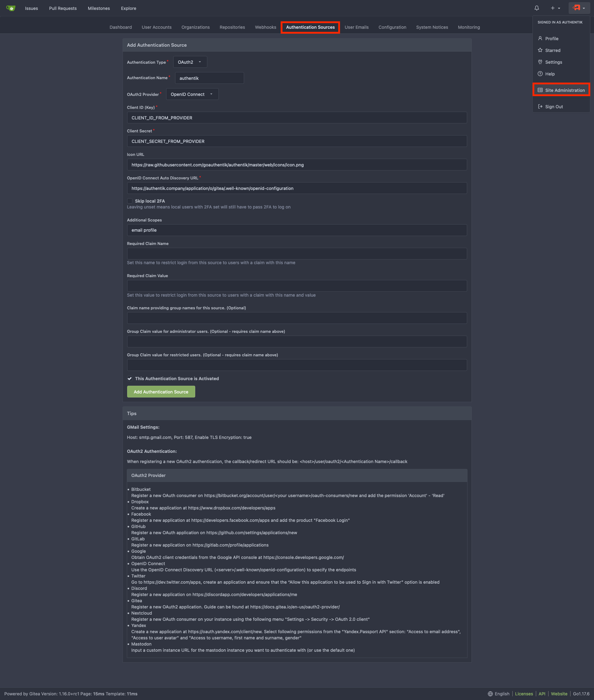Open the Authentication Type OAuth2 dropdown
This screenshot has width=594, height=700.
(x=190, y=62)
